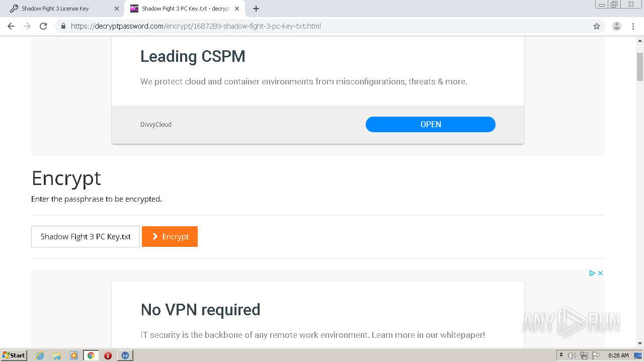Open the Action Center flag icon
Image resolution: width=644 pixels, height=362 pixels.
coord(596,355)
